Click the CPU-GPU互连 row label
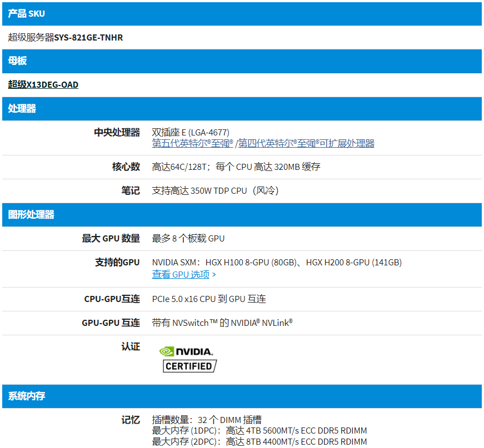 coord(112,299)
